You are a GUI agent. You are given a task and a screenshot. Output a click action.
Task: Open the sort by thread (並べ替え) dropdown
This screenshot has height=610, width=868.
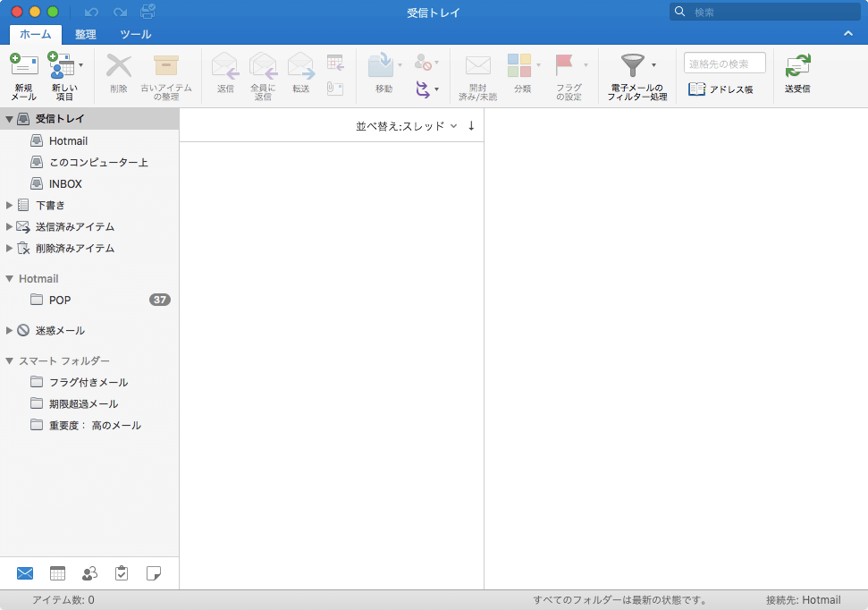click(407, 126)
